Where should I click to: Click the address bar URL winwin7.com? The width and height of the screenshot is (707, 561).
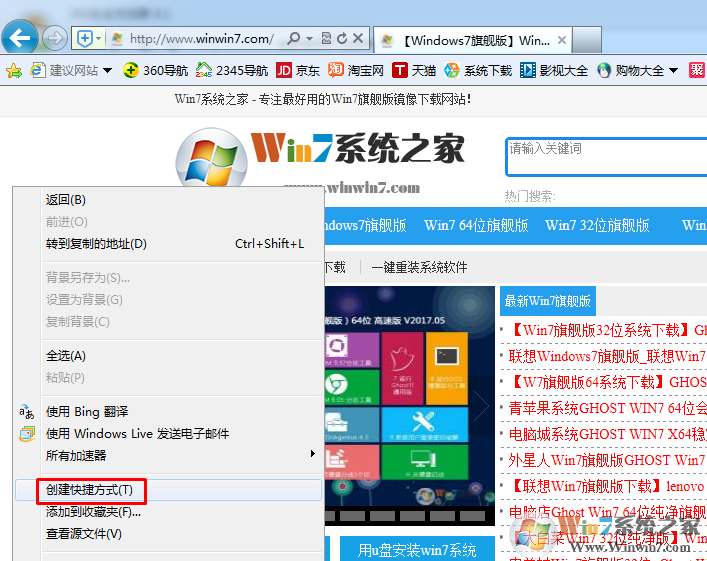202,39
